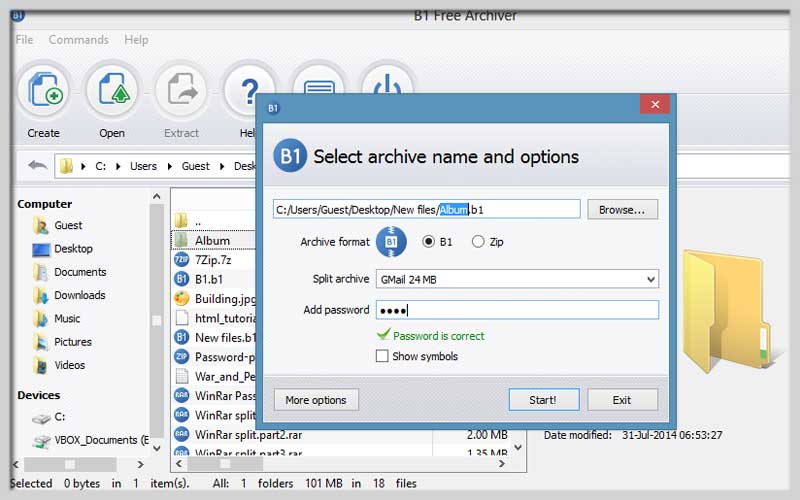This screenshot has width=800, height=500.
Task: Click the Open archive toolbar icon
Action: (112, 92)
